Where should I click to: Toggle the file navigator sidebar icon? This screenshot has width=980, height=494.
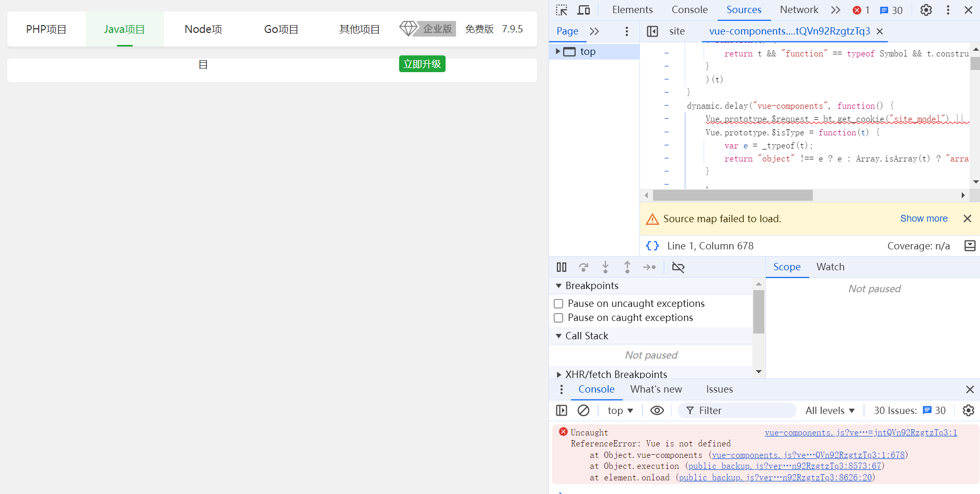coord(652,31)
